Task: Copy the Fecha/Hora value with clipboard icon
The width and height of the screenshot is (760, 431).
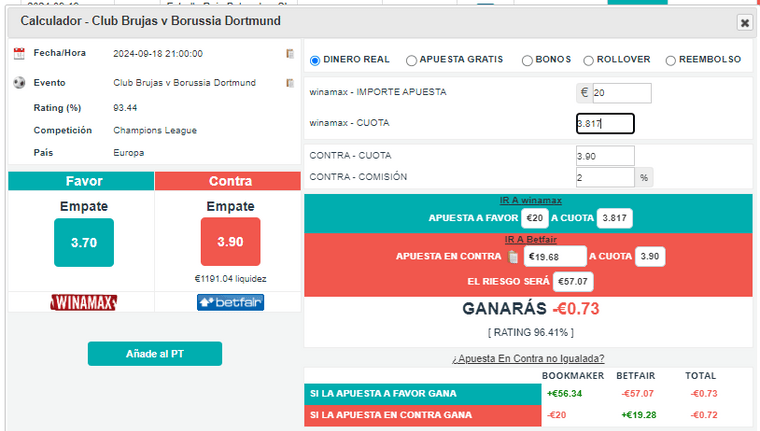Action: 290,54
